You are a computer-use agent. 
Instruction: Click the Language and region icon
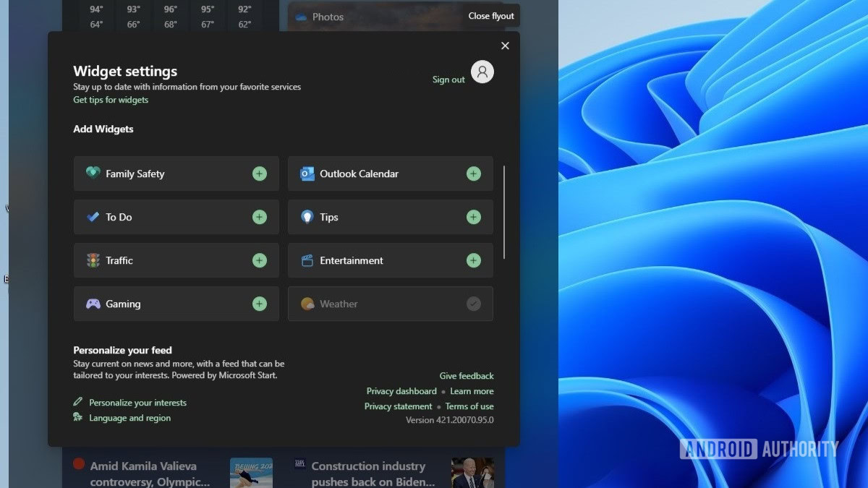point(78,417)
